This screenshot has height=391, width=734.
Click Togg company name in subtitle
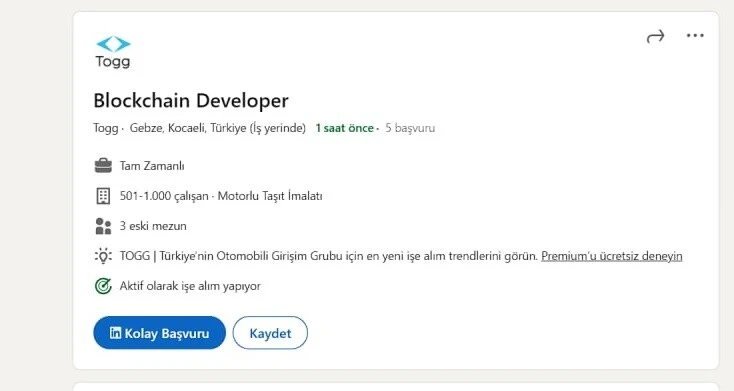tap(106, 128)
